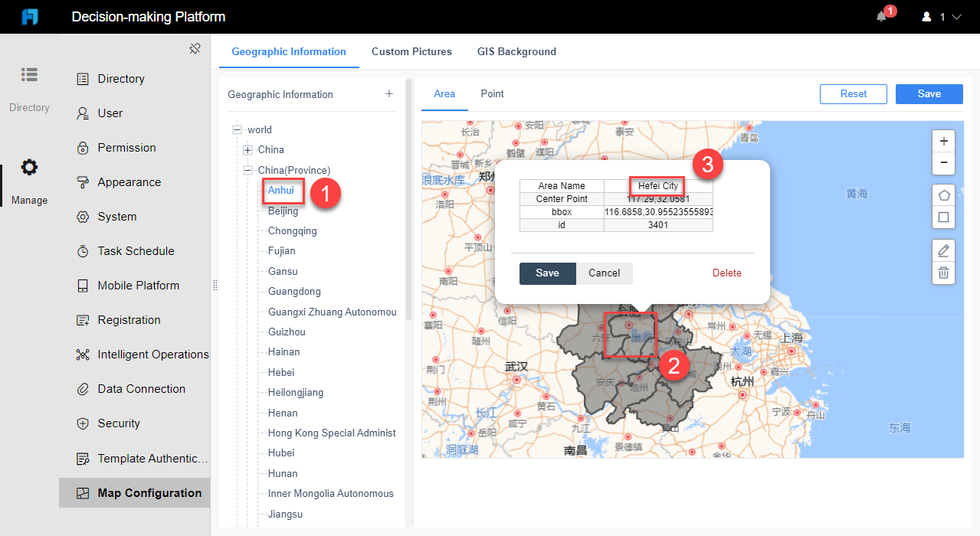This screenshot has width=980, height=536.
Task: Switch to Geographic Information tab
Action: click(x=289, y=52)
